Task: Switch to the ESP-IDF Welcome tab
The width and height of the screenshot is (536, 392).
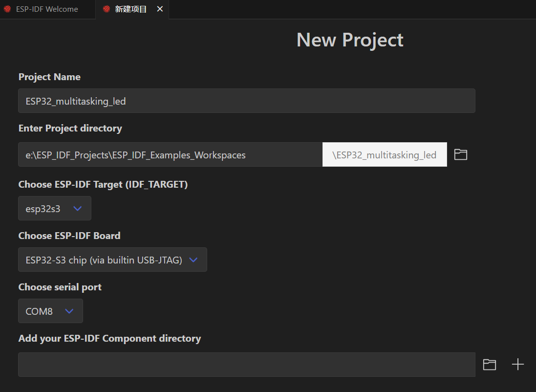Action: [47, 9]
